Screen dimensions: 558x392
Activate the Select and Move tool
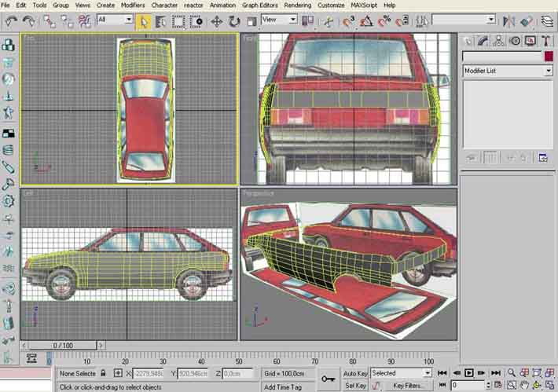point(215,20)
